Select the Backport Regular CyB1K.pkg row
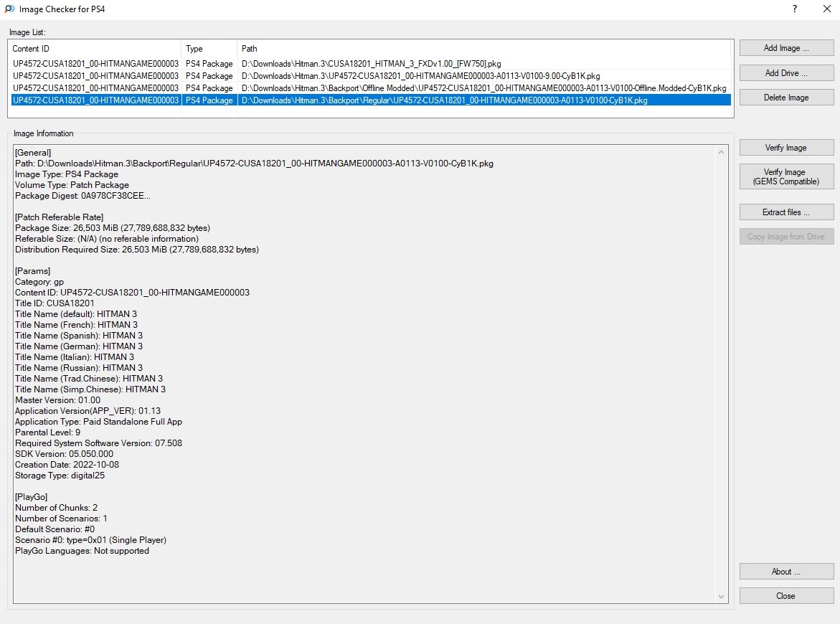 pos(444,100)
